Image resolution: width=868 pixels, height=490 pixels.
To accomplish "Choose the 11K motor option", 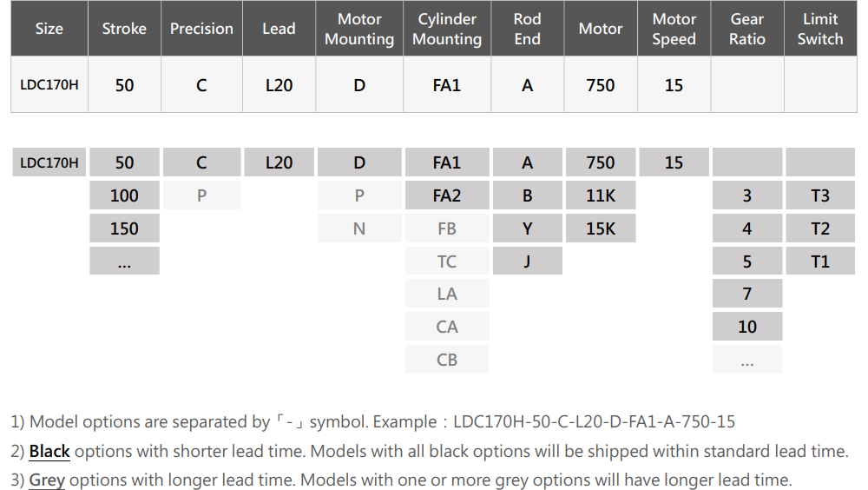I will pyautogui.click(x=601, y=195).
